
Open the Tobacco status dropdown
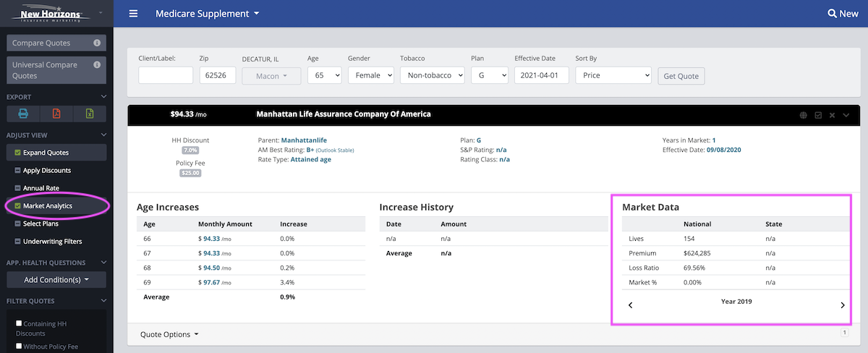coord(432,75)
